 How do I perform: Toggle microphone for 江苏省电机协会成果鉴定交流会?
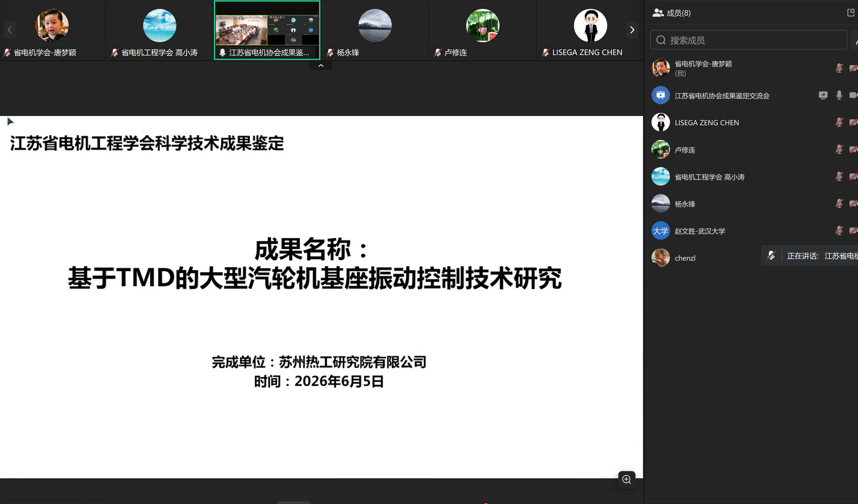pyautogui.click(x=839, y=95)
